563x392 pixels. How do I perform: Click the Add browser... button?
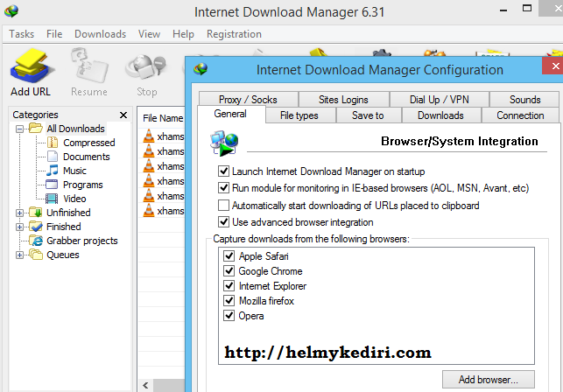tap(489, 380)
